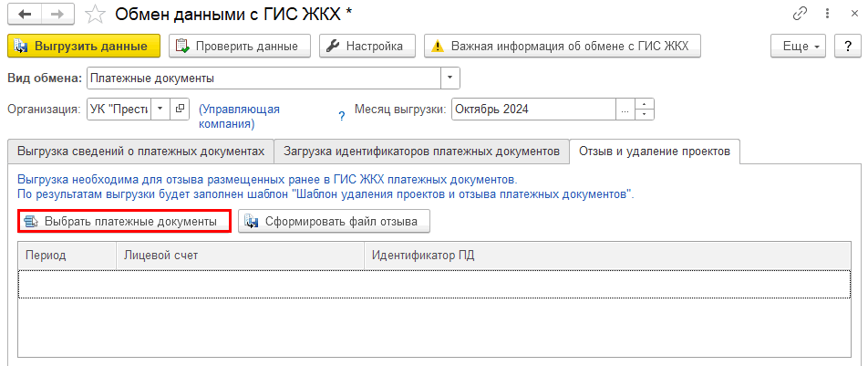Screen dimensions: 868x366
Task: Click the blue question mark hint icon
Action: [x=342, y=116]
